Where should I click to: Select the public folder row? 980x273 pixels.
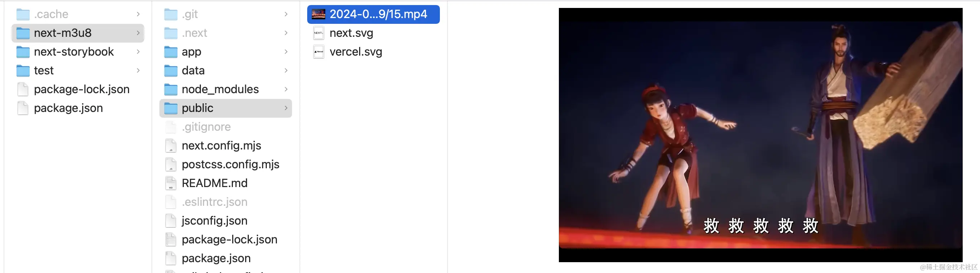pos(226,108)
